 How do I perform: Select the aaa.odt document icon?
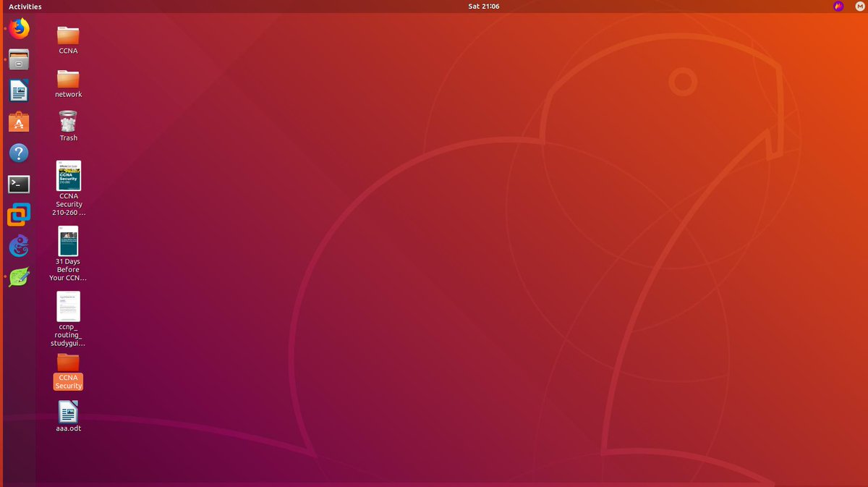pos(68,412)
